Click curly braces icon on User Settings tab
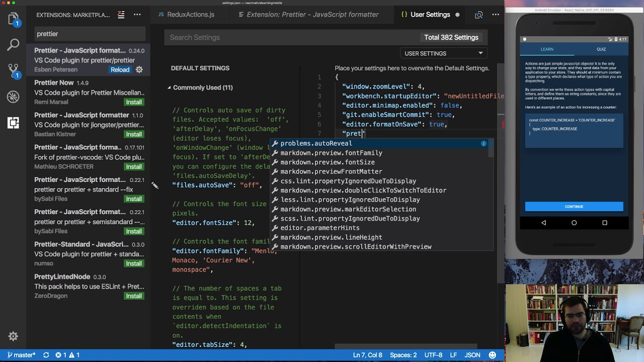The image size is (644, 362). pyautogui.click(x=404, y=15)
